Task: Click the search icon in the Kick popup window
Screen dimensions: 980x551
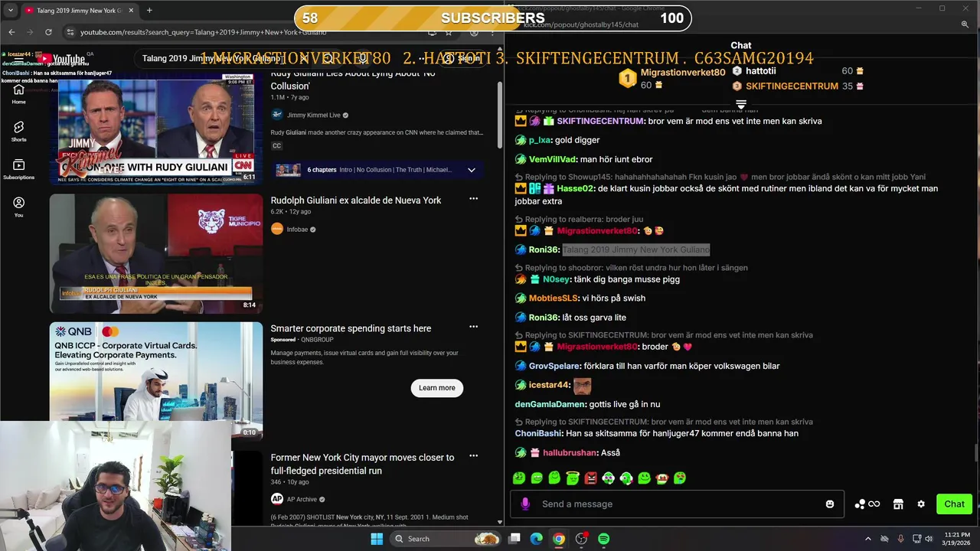Action: pos(965,24)
